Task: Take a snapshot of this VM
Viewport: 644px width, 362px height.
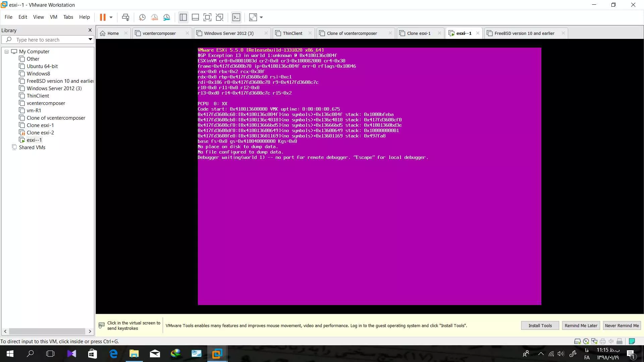Action: (x=142, y=17)
